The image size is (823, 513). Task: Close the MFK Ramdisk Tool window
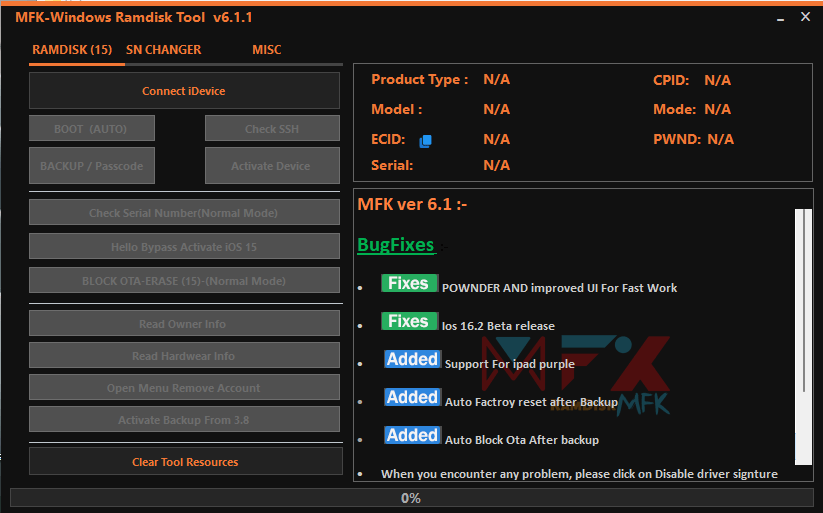(x=805, y=17)
